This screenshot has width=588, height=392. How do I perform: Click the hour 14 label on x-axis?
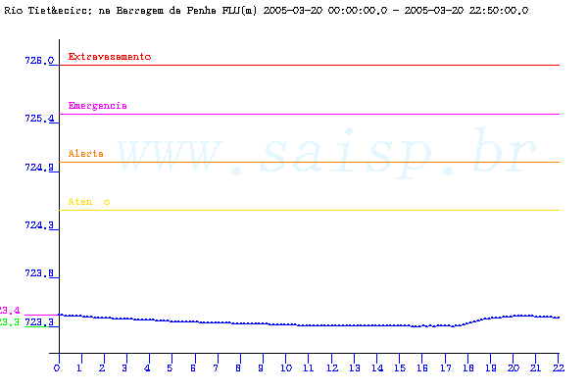[377, 368]
